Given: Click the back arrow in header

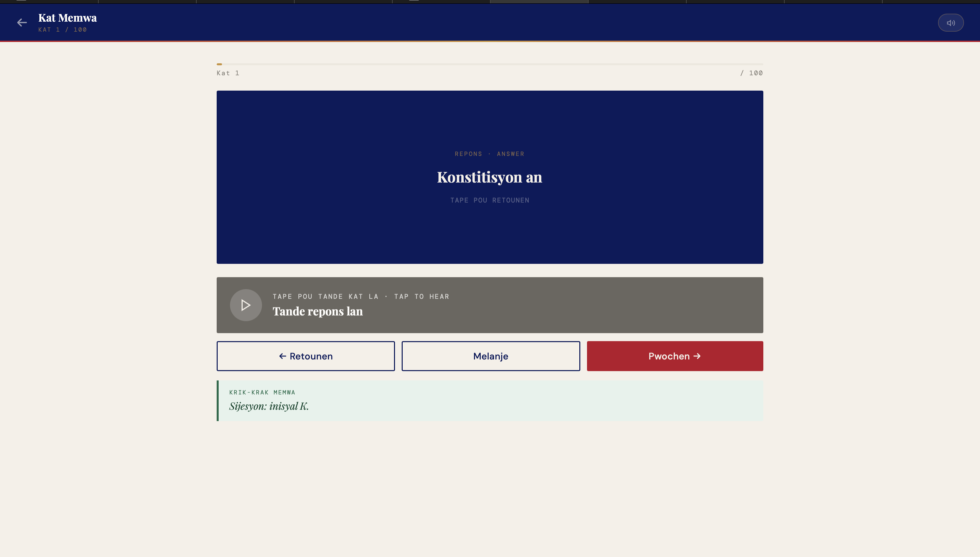Looking at the screenshot, I should [x=22, y=23].
